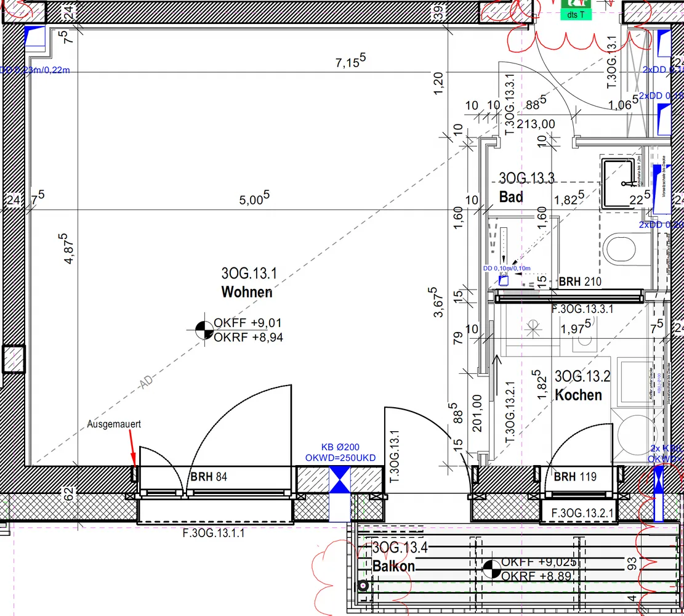Select door tag 'T.3OG.13.3.1'

click(510, 105)
